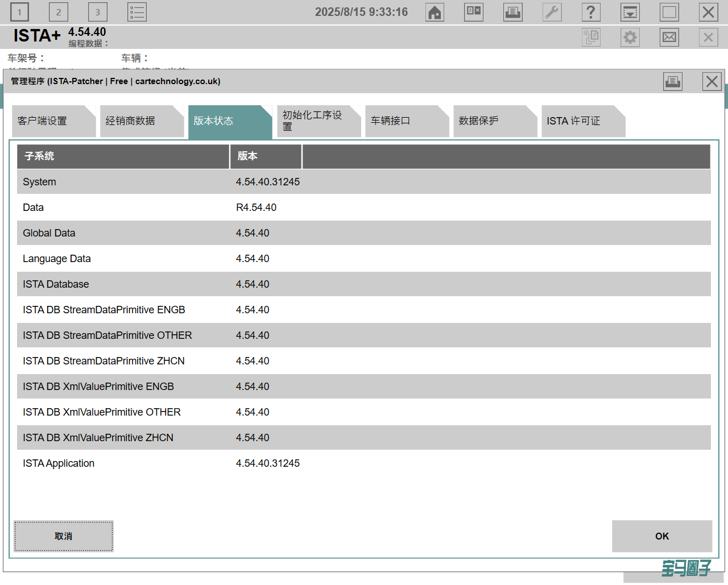Click the session 1 box icon
This screenshot has width=728, height=585.
19,13
